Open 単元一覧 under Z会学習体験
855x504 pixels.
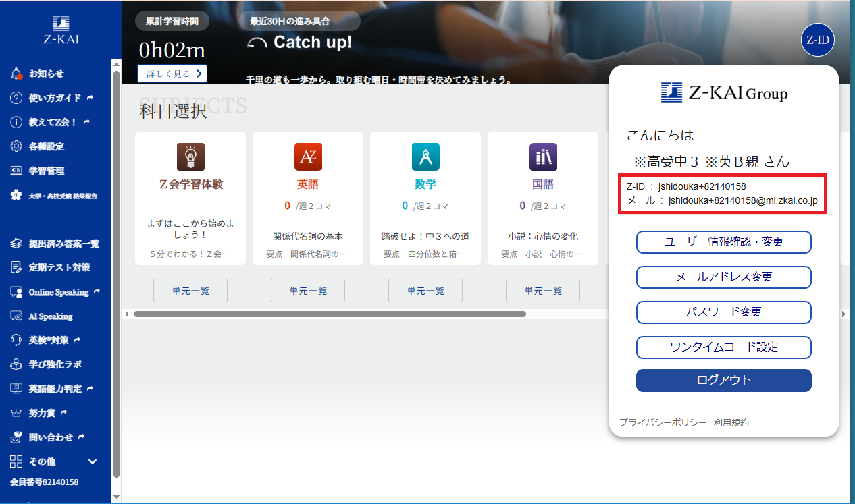click(190, 290)
